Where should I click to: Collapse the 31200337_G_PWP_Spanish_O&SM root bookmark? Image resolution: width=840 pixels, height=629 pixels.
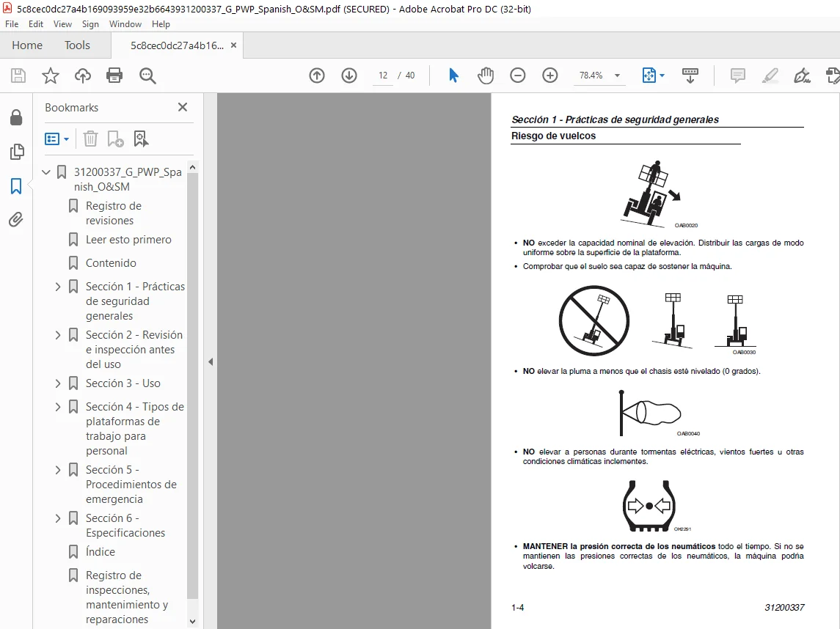[x=46, y=172]
